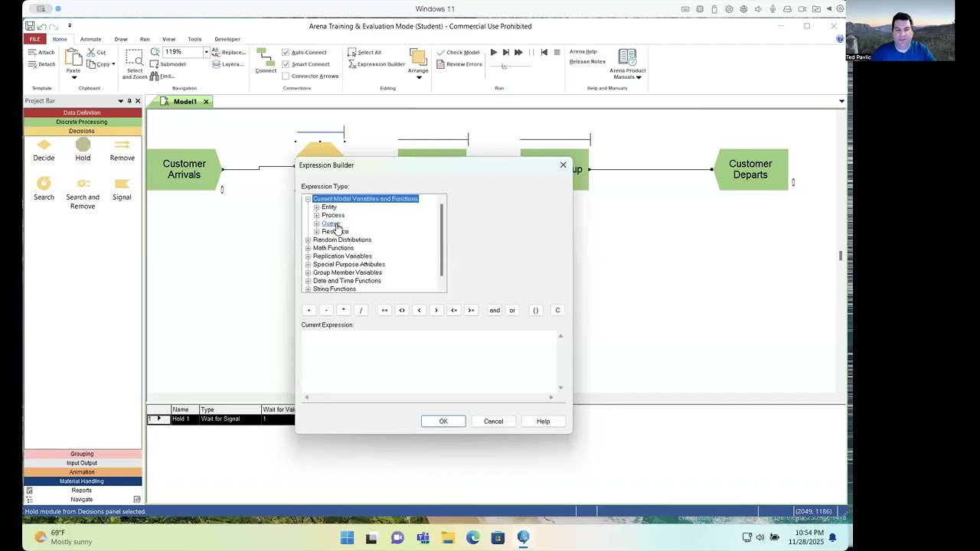Select the Signal module icon
The width and height of the screenshot is (980, 551).
pos(122,183)
